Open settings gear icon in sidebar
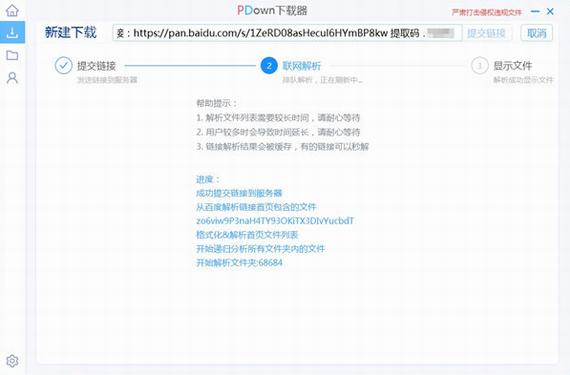 coord(12,361)
